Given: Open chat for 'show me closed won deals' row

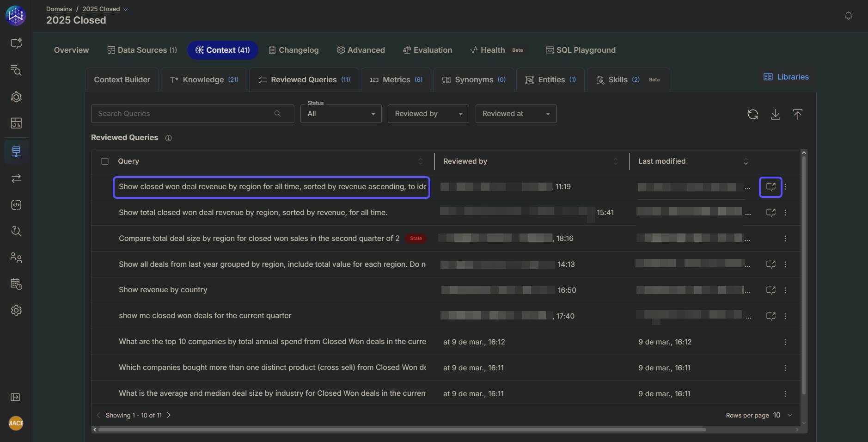Looking at the screenshot, I should [x=771, y=316].
